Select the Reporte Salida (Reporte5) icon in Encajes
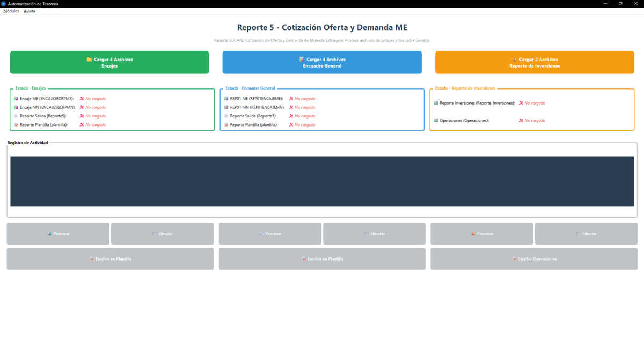Screen dimensions: 644x362 point(16,116)
